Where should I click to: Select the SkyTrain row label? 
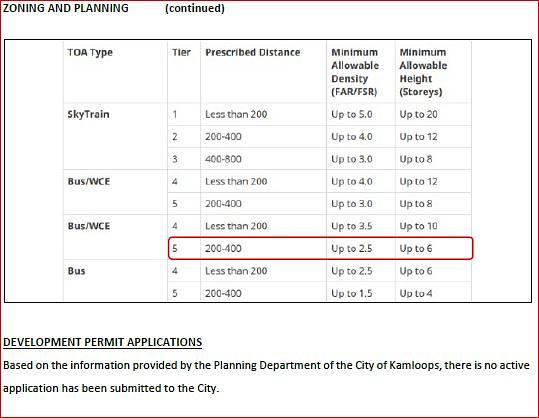click(x=88, y=114)
